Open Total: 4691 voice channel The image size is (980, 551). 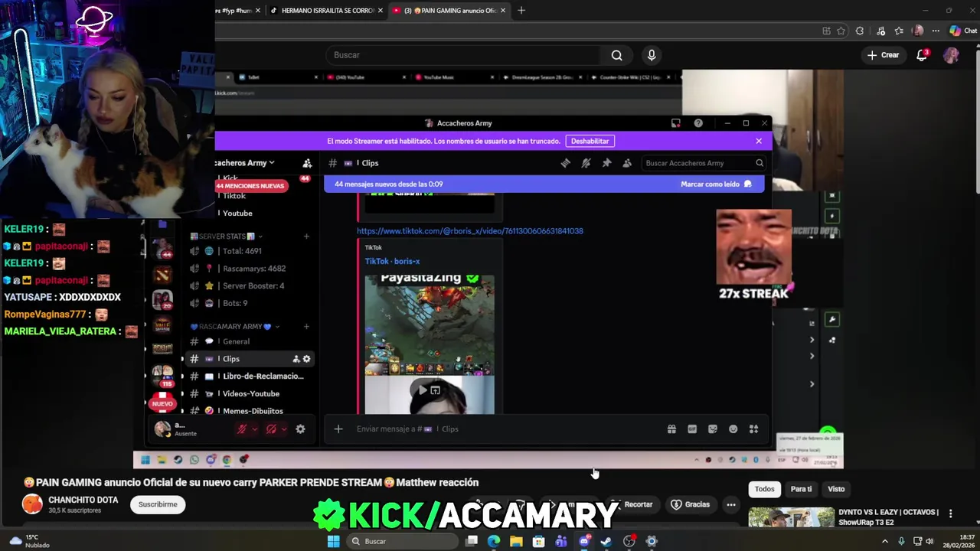(250, 251)
